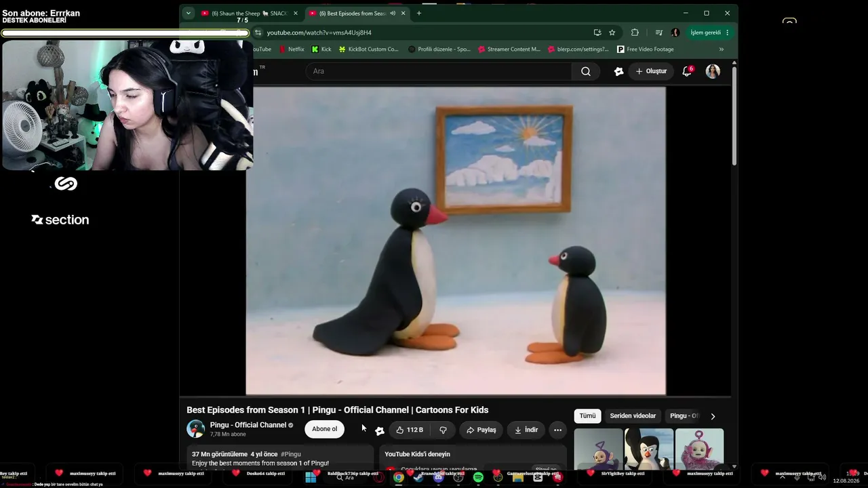
Task: Like the video showing 112 B
Action: tap(410, 430)
